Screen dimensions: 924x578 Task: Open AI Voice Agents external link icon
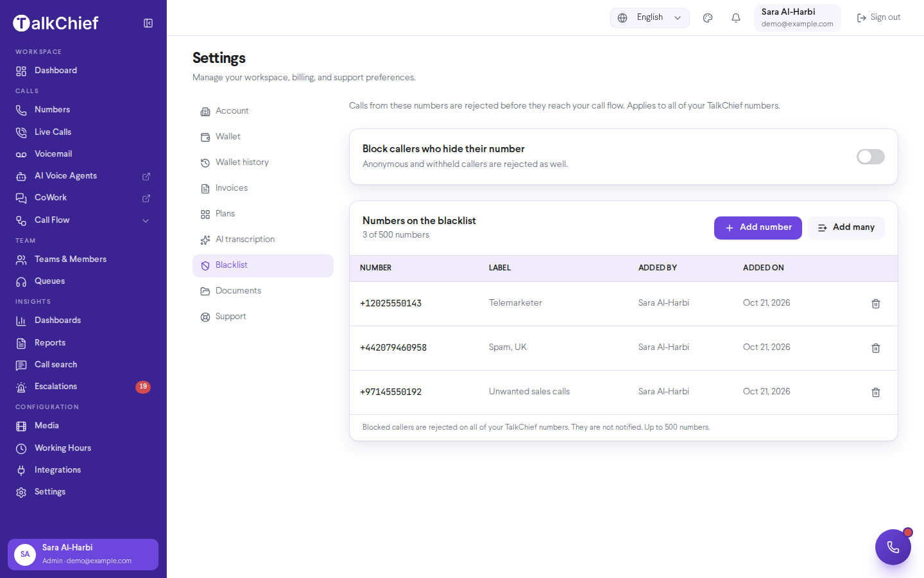(x=146, y=176)
